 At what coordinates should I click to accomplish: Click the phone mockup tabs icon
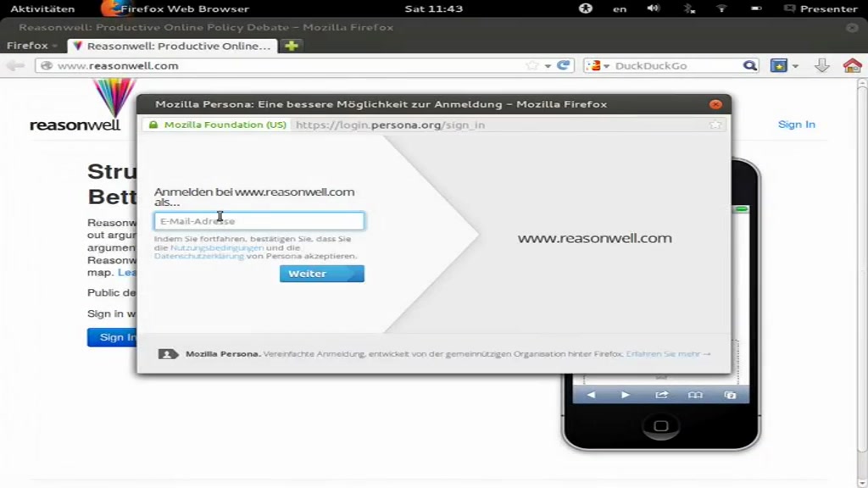(x=730, y=395)
